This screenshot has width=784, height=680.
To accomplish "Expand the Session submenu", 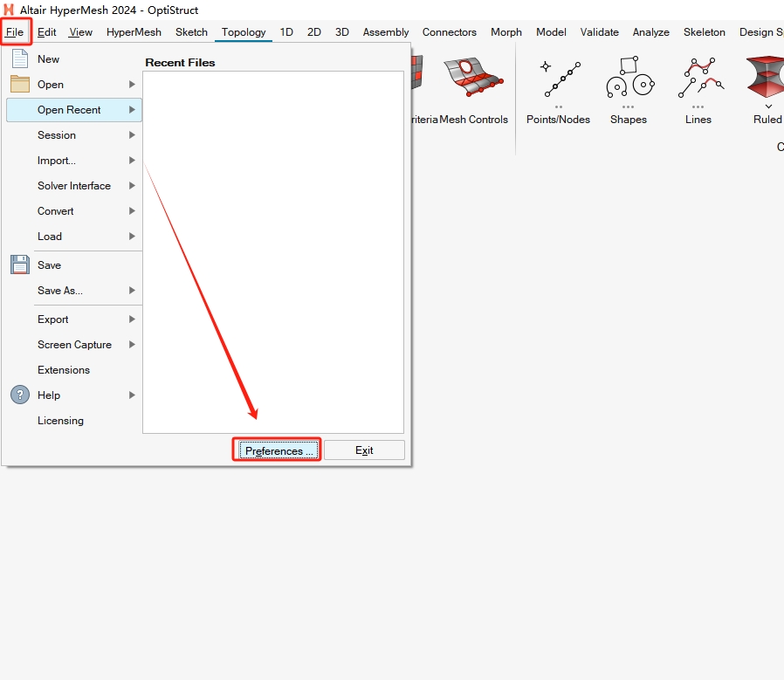I will pos(132,135).
